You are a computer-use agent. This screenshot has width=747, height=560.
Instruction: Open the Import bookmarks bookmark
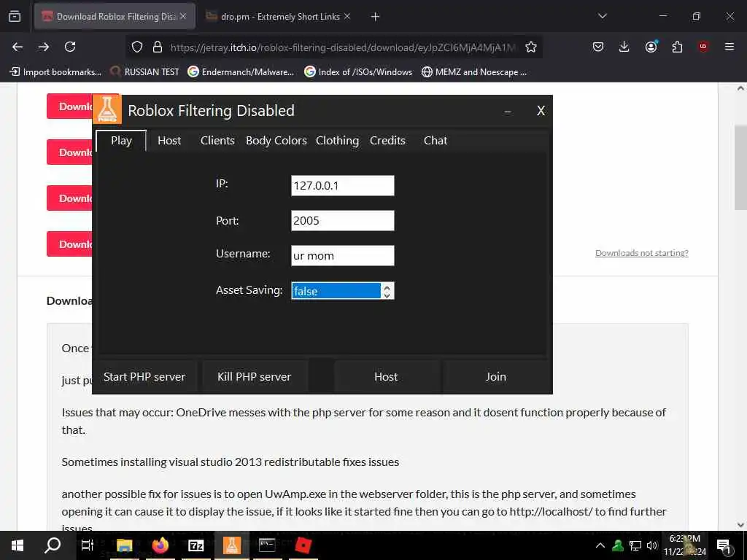[55, 72]
